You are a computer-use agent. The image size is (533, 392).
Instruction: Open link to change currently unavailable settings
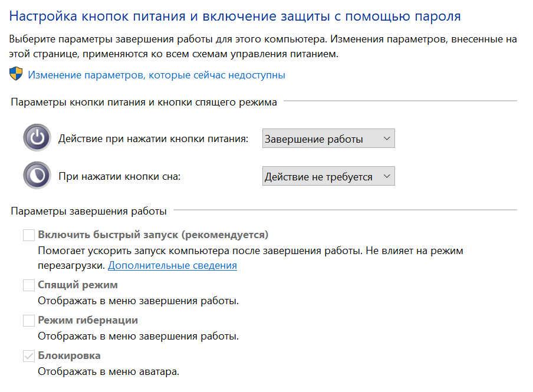tap(156, 75)
